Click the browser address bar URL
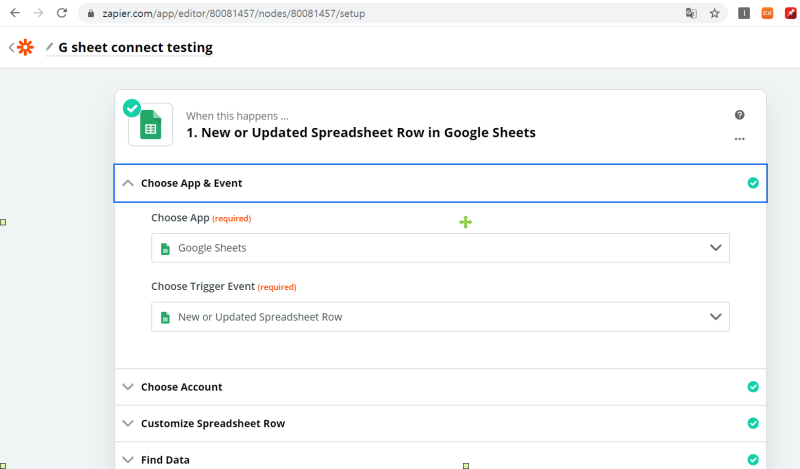The width and height of the screenshot is (800, 469). click(234, 14)
